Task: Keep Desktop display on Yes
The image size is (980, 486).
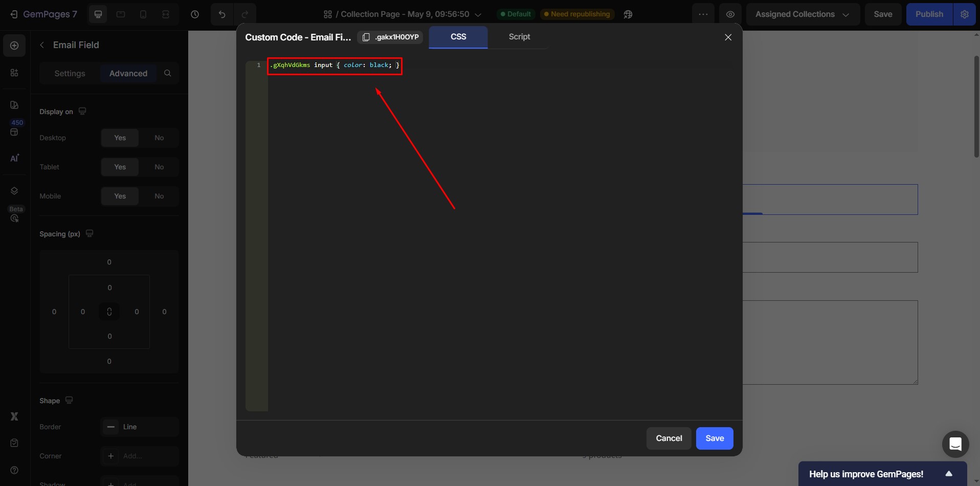Action: coord(120,138)
